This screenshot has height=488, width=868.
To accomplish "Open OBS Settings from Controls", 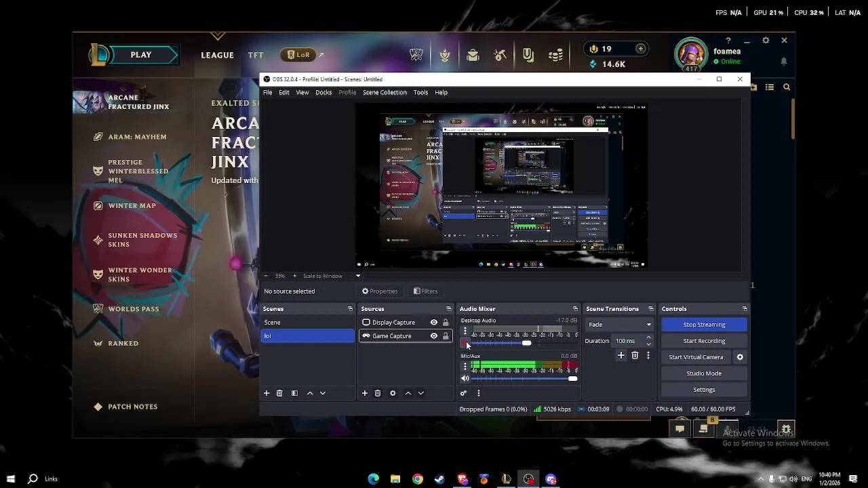I will point(704,390).
